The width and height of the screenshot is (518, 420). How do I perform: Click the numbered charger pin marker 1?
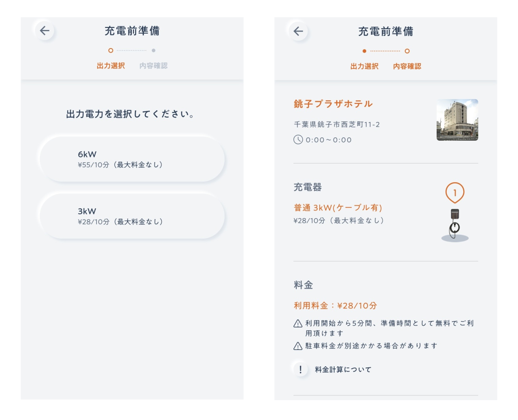click(x=454, y=192)
